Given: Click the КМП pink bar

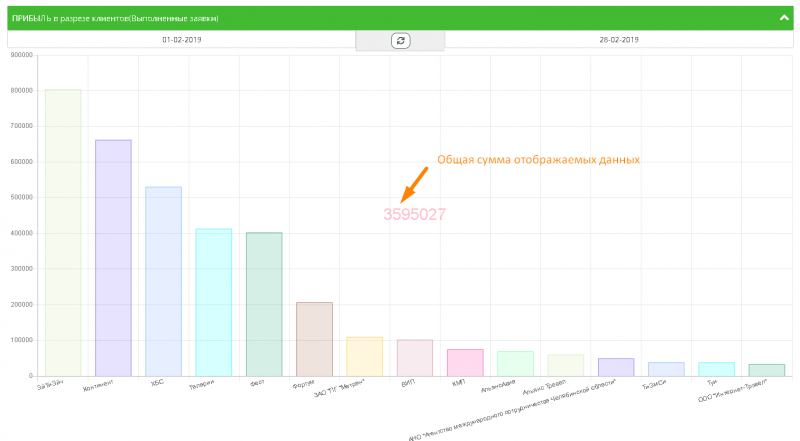Looking at the screenshot, I should tap(465, 362).
